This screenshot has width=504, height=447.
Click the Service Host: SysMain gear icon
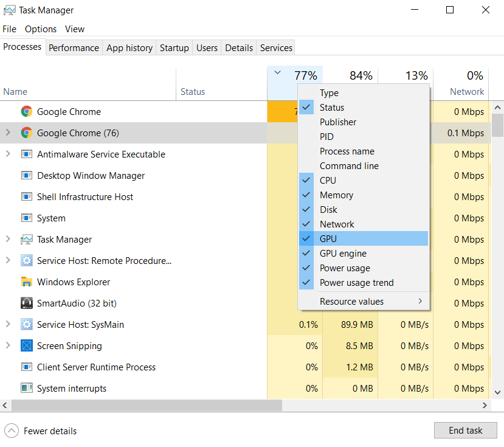[x=26, y=325]
